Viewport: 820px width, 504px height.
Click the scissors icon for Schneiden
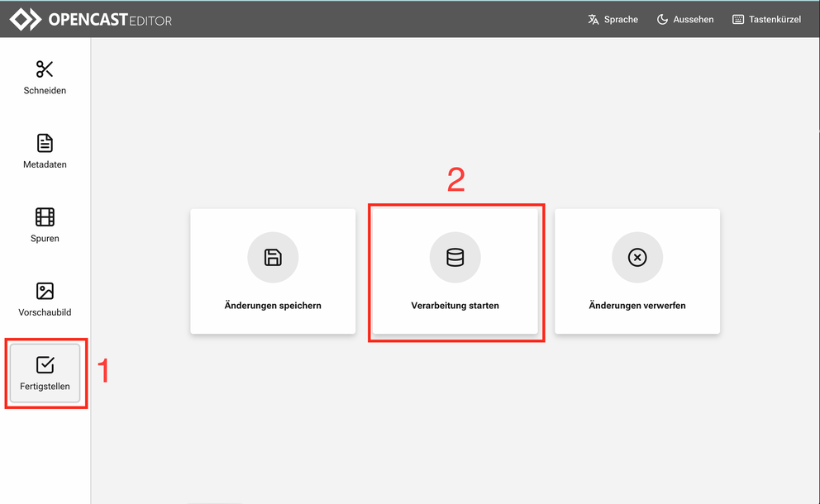(45, 69)
